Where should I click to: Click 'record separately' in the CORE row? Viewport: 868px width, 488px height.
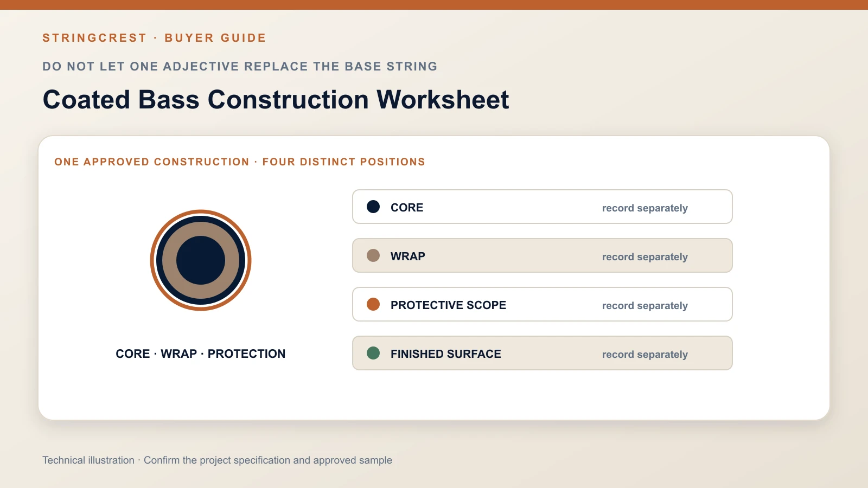tap(645, 208)
